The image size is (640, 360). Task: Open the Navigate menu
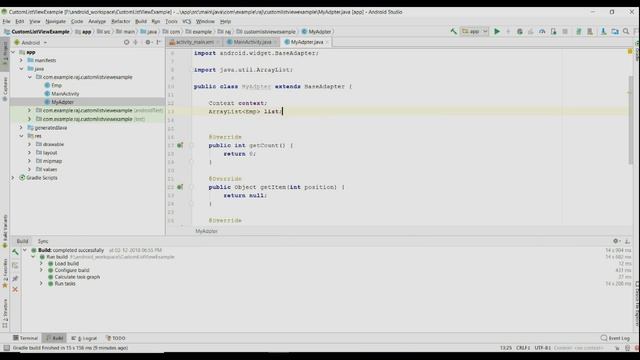tap(56, 21)
